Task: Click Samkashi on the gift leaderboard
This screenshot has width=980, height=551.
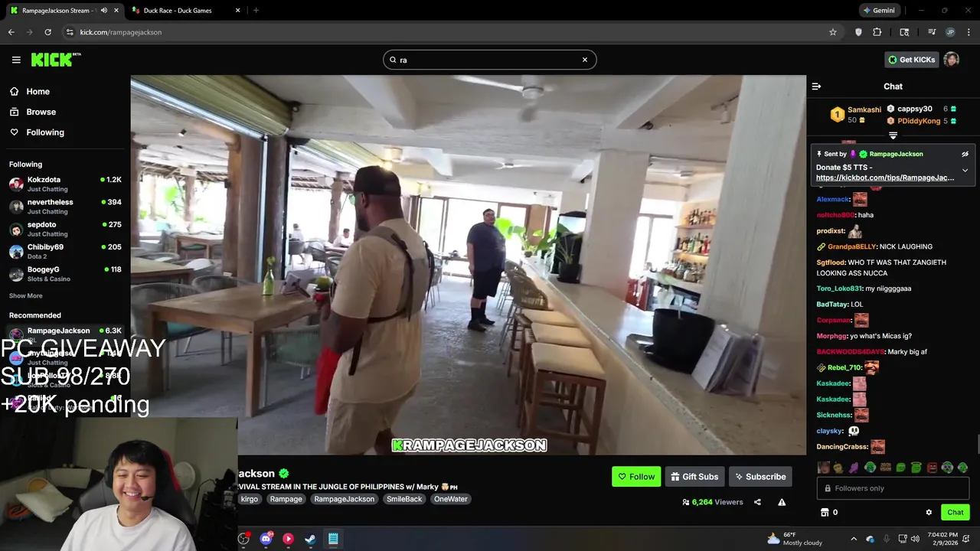Action: tap(864, 110)
